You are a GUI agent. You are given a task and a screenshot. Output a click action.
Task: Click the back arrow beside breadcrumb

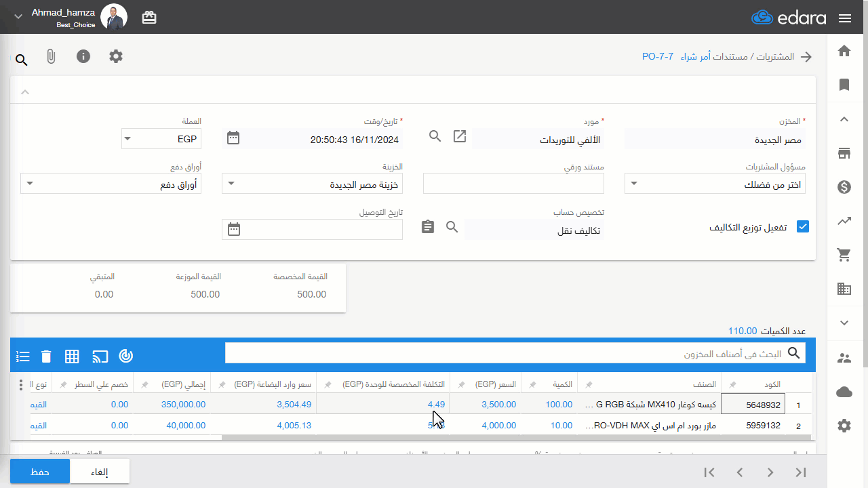[806, 57]
